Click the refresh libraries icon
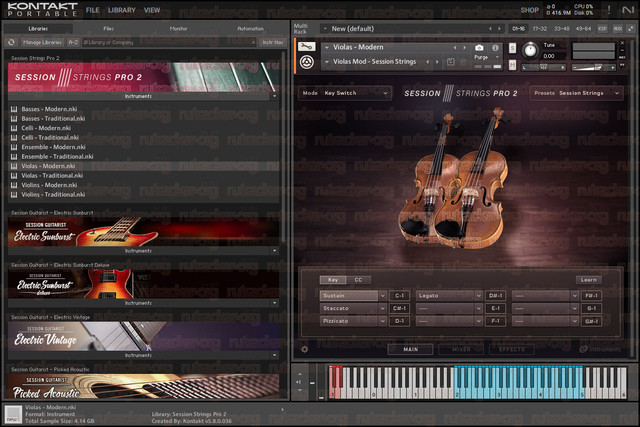This screenshot has height=427, width=640. 11,42
